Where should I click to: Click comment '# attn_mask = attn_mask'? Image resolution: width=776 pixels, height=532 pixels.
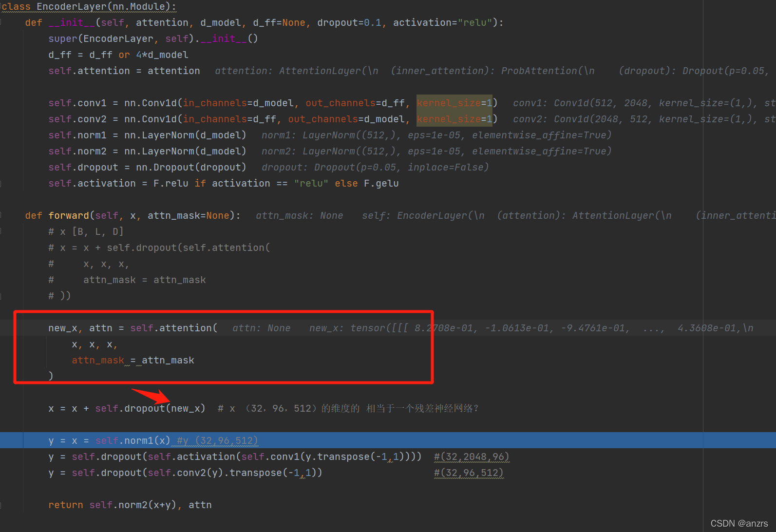[127, 280]
